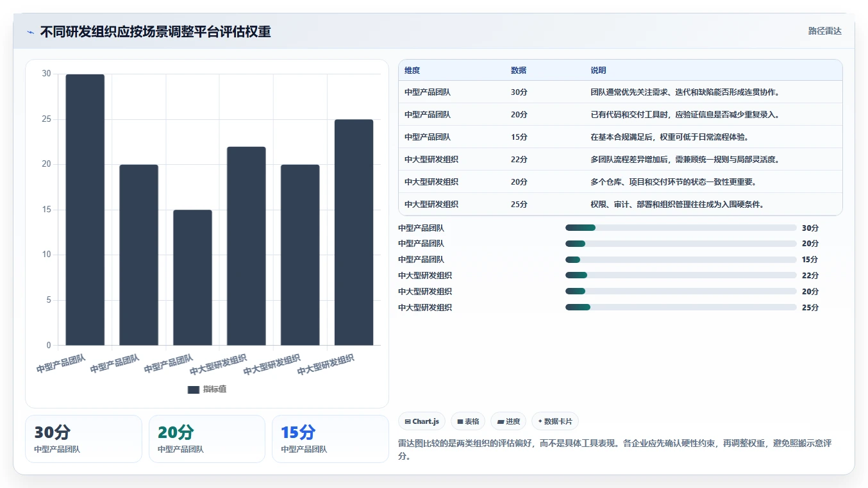The width and height of the screenshot is (868, 488).
Task: Click the 25分 progress bar
Action: coord(681,308)
